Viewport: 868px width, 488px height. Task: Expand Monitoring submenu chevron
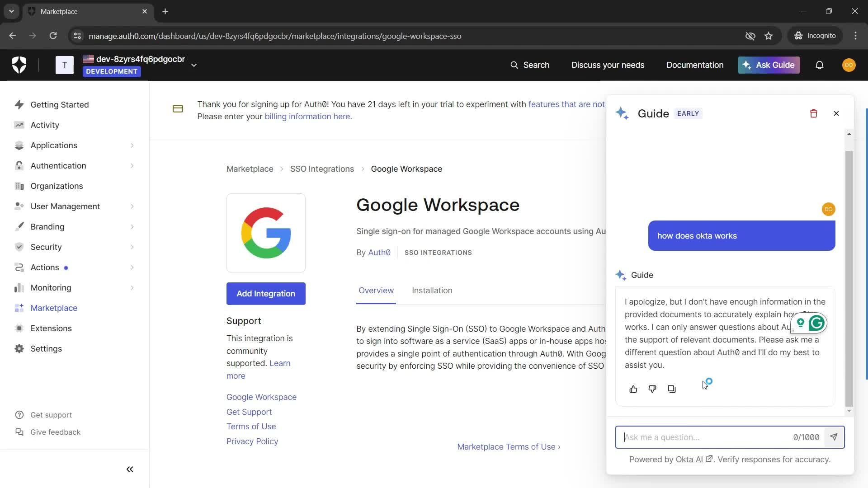click(132, 288)
